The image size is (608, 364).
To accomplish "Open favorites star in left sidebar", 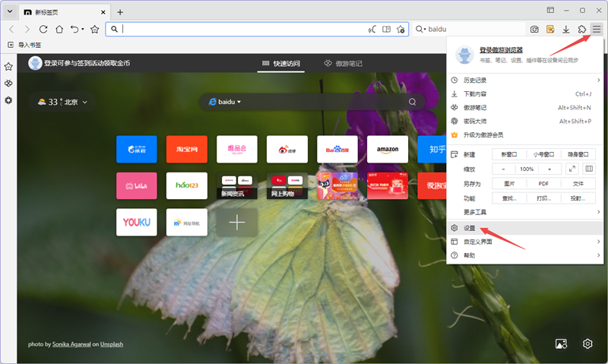I will click(8, 67).
